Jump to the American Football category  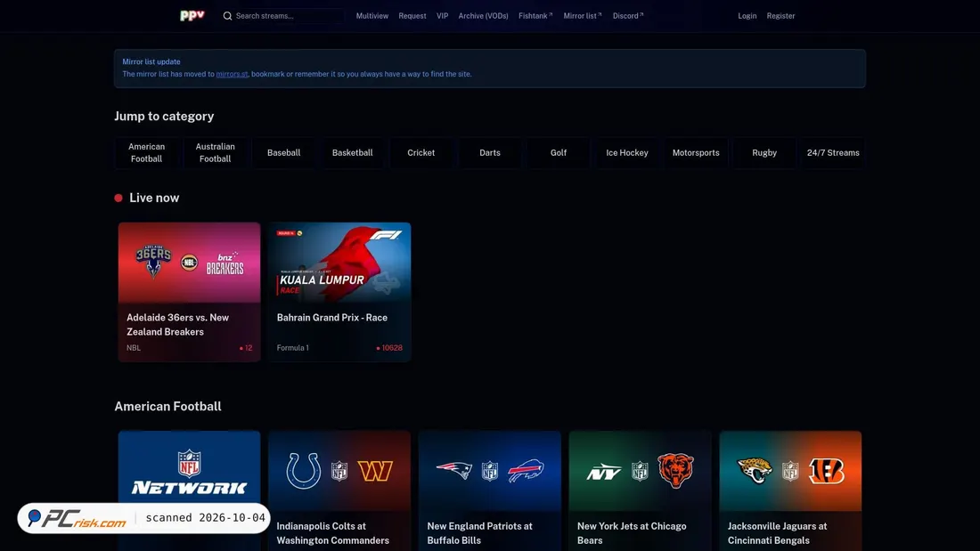click(x=146, y=152)
